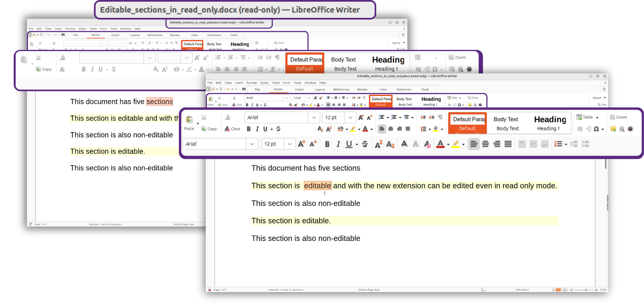Click the Print icon in front window's quick toolbar
This screenshot has height=307, width=644.
pyautogui.click(x=244, y=89)
